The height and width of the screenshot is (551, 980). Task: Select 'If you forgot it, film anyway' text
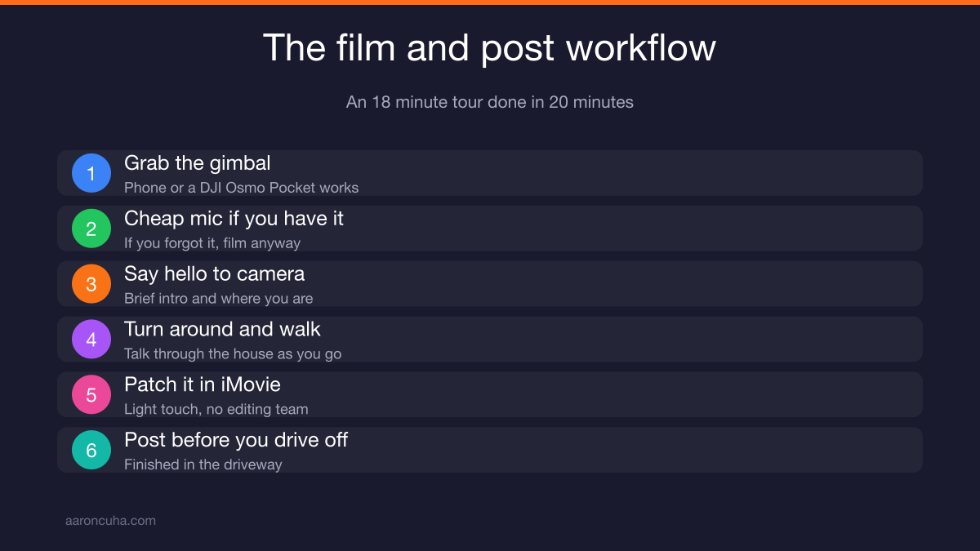click(212, 243)
